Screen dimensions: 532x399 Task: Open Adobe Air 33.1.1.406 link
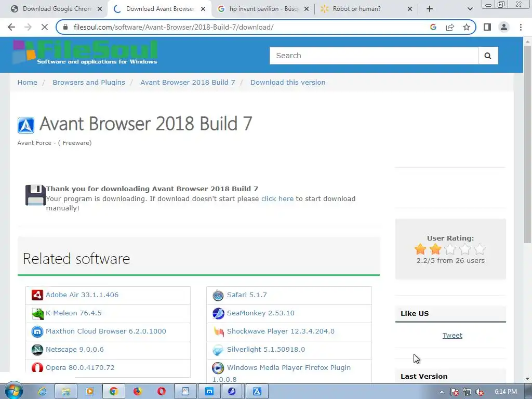82,295
